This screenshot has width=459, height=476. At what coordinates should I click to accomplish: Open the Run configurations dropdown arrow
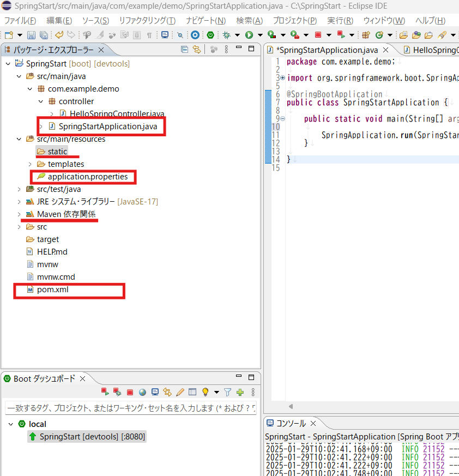pyautogui.click(x=260, y=35)
